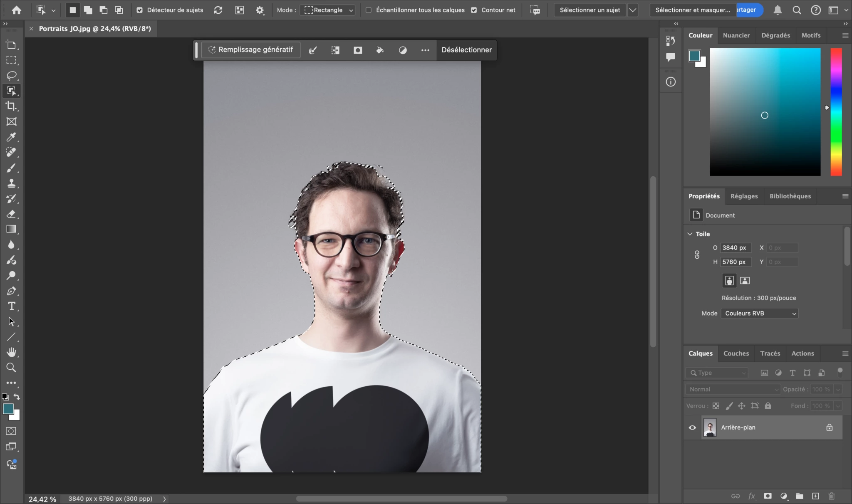Expand Sélectionner un sujet options arrow
The height and width of the screenshot is (504, 852).
click(633, 10)
